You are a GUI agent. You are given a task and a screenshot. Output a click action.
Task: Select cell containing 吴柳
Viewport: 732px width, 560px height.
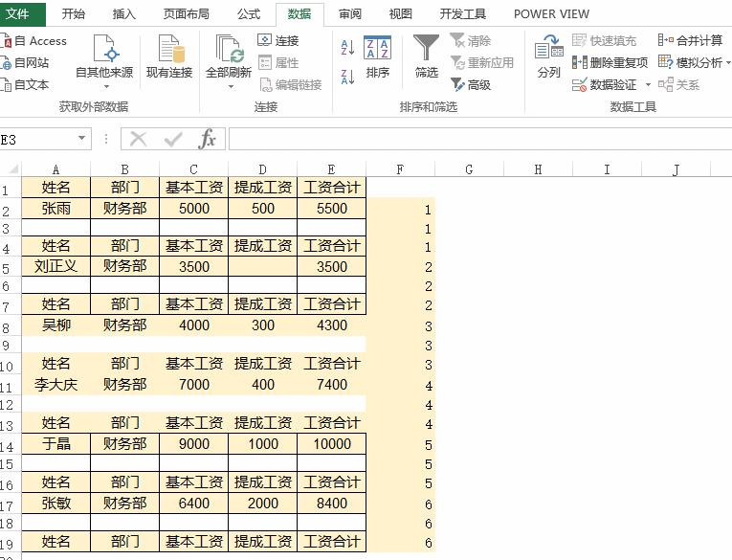55,325
